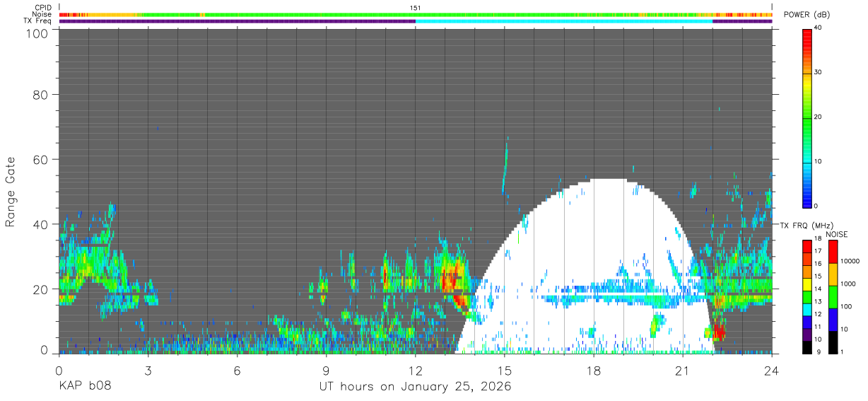Click the purple swatch in TX FRQ legend
The height and width of the screenshot is (401, 868).
click(807, 335)
